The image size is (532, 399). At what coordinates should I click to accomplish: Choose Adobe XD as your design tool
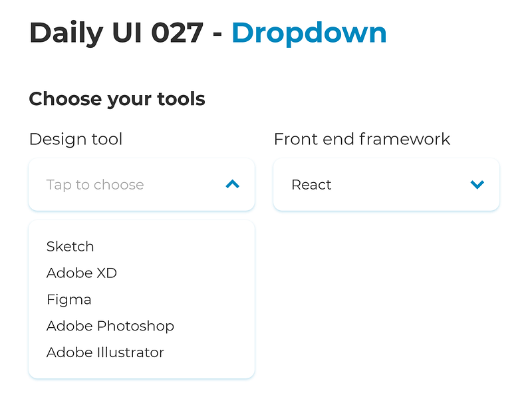(x=81, y=273)
